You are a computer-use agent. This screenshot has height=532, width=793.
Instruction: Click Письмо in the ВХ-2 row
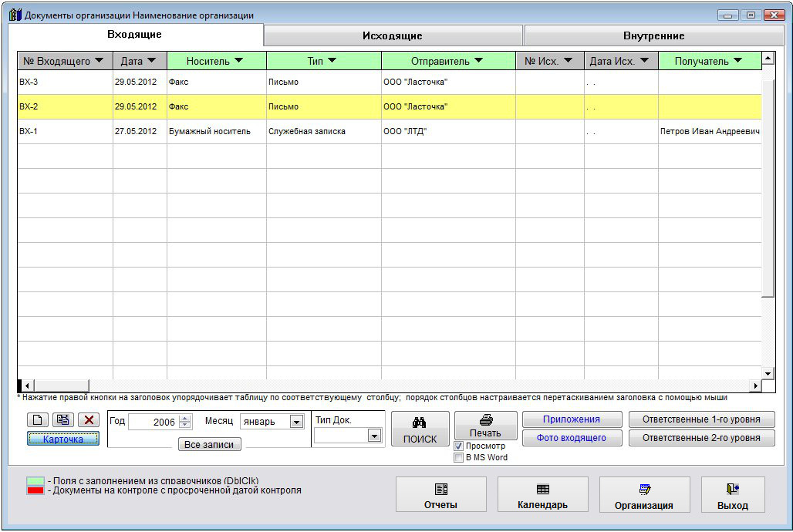coord(324,106)
